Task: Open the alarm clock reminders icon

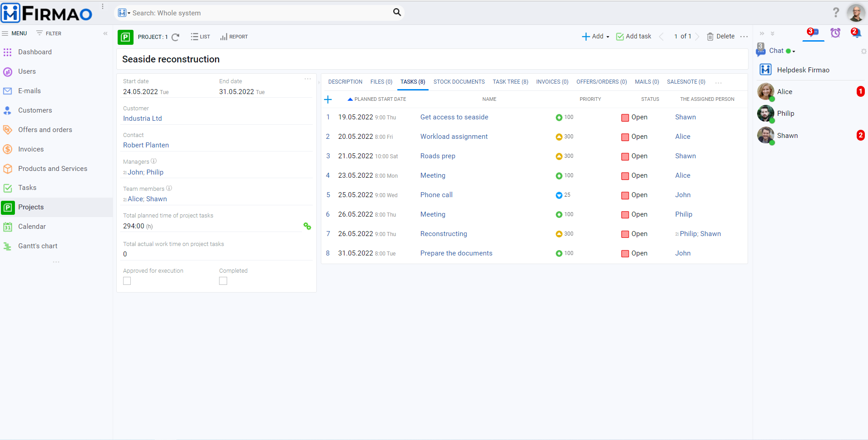Action: pos(835,33)
